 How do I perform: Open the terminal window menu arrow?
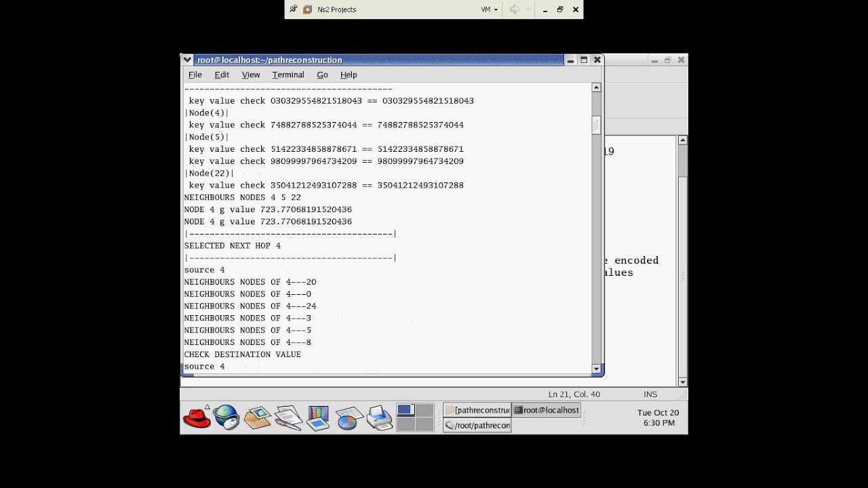coord(187,60)
